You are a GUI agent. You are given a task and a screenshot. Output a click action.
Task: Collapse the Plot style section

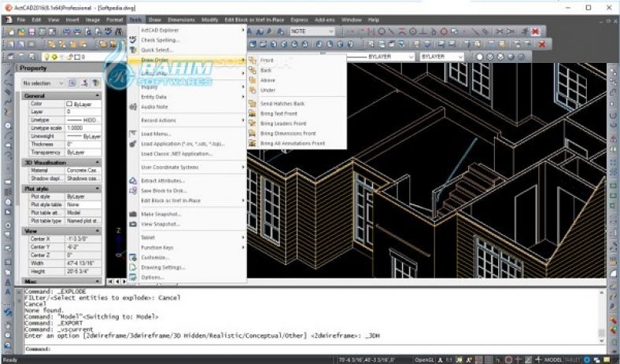(98, 189)
